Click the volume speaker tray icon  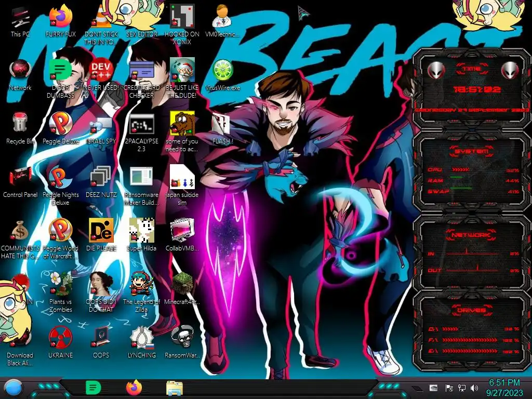tap(474, 388)
